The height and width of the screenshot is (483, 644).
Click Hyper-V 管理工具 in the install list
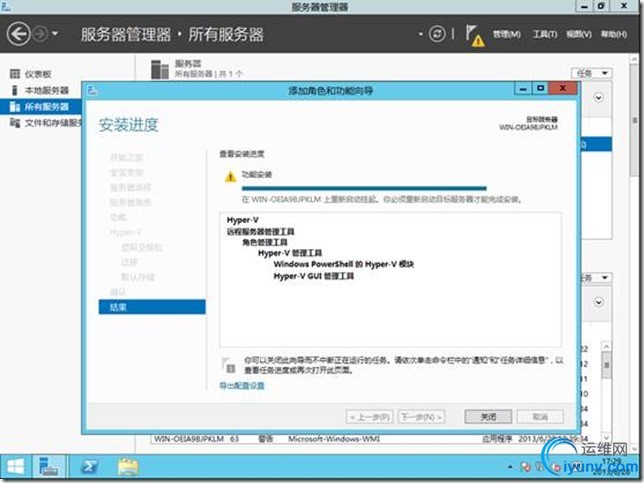click(290, 253)
